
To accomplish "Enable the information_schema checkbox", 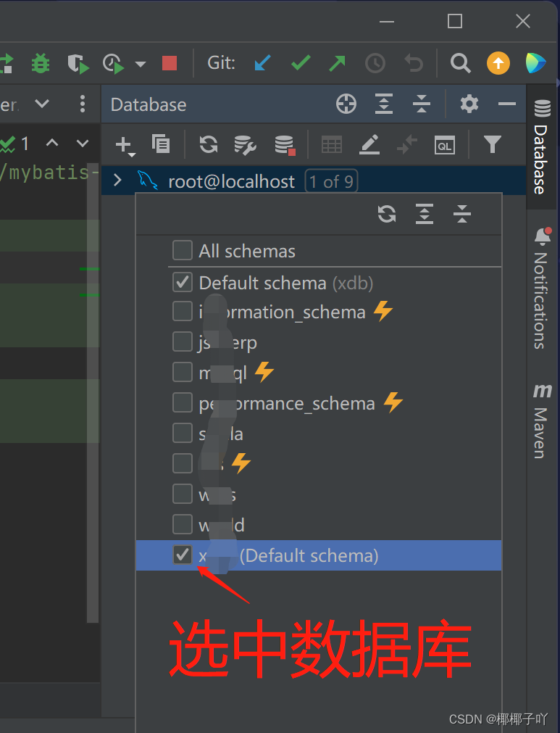I will click(x=183, y=311).
